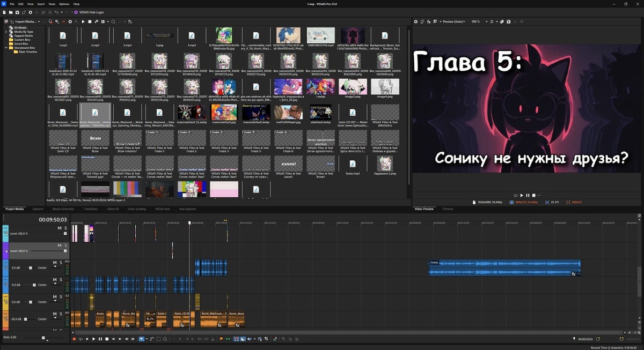The width and height of the screenshot is (644, 350).
Task: Select the Голос audio event on timeline
Action: click(x=504, y=268)
